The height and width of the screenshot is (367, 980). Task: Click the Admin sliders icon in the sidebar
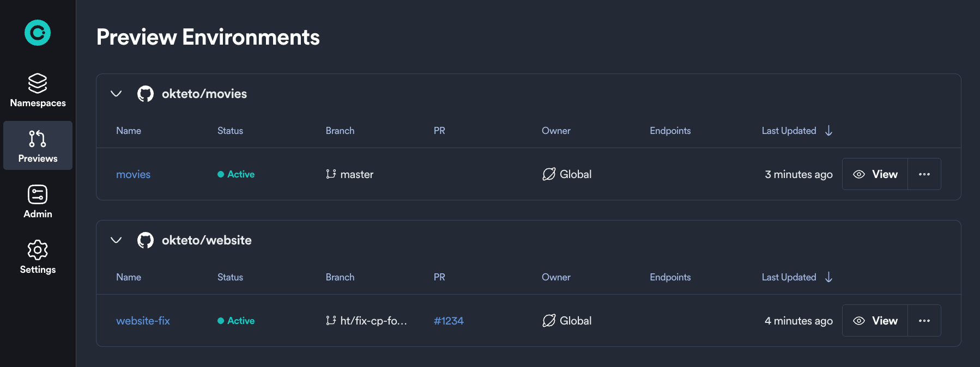(x=37, y=194)
